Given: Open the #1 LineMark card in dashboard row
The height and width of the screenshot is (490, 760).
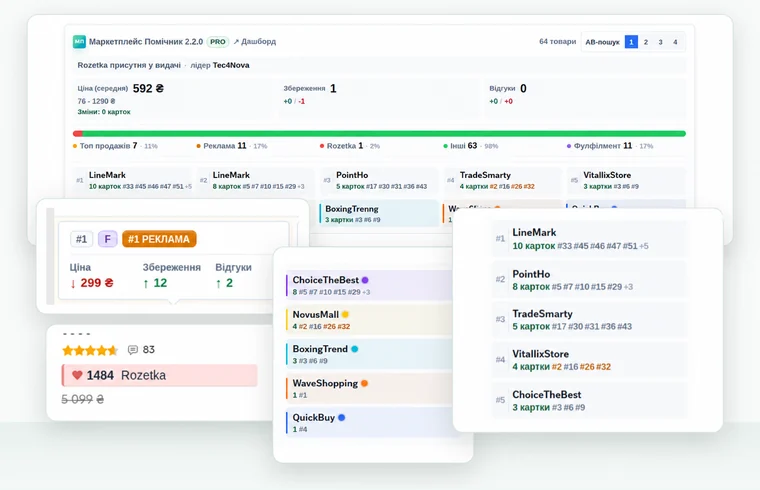Looking at the screenshot, I should coord(133,180).
